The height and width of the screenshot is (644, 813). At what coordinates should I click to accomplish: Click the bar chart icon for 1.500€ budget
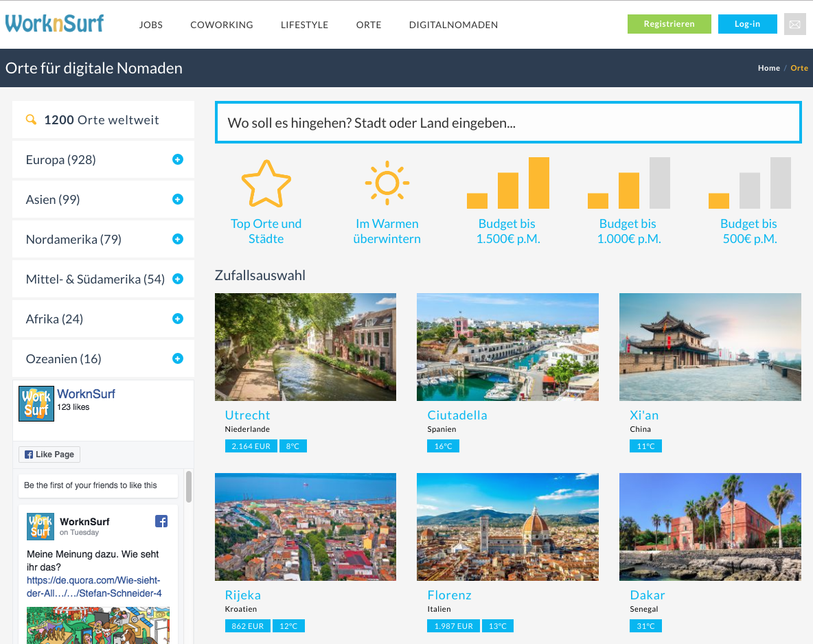pos(508,183)
